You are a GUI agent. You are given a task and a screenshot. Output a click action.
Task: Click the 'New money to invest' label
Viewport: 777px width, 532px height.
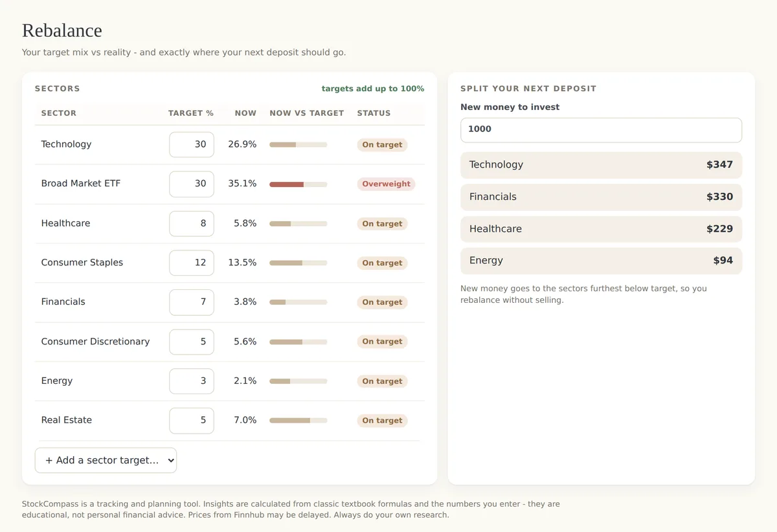pos(510,107)
